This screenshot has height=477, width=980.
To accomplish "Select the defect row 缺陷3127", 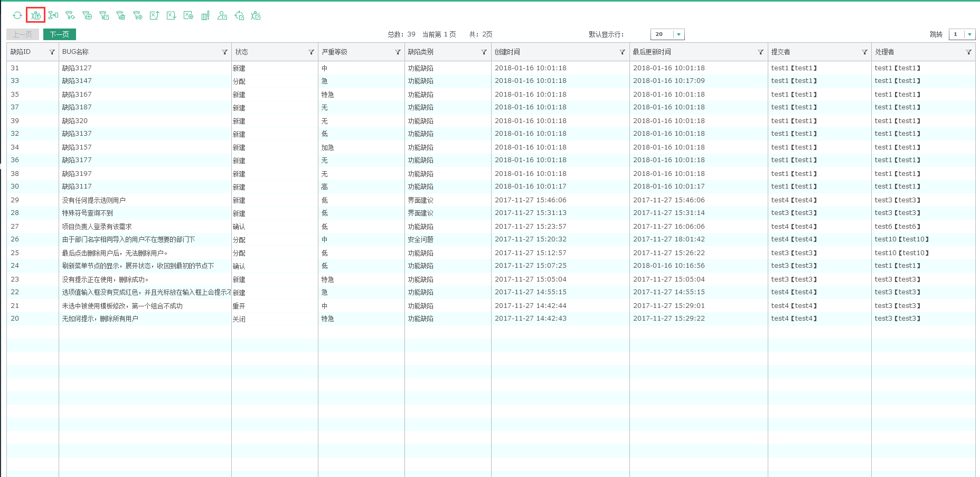I will 77,68.
